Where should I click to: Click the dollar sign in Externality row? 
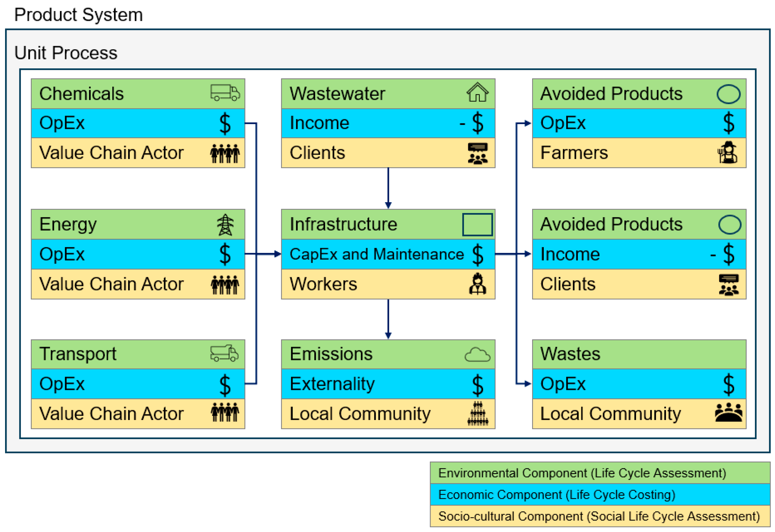[477, 385]
